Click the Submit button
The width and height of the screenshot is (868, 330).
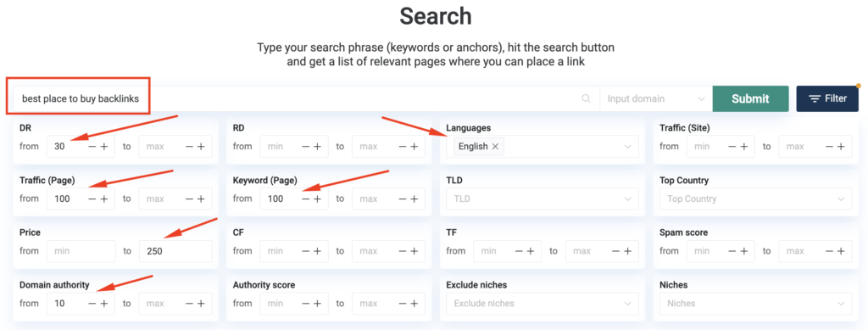coord(751,99)
